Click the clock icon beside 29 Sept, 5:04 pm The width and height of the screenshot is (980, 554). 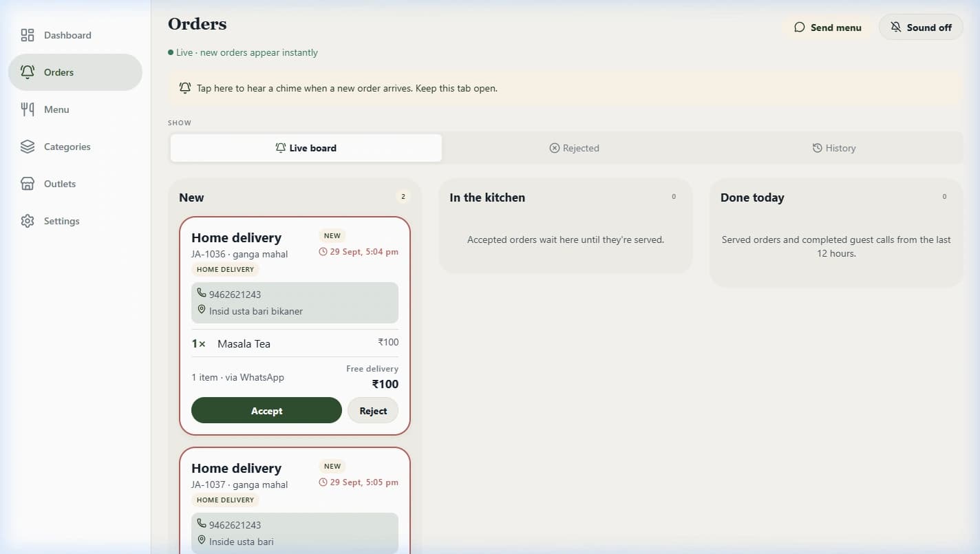pos(323,252)
